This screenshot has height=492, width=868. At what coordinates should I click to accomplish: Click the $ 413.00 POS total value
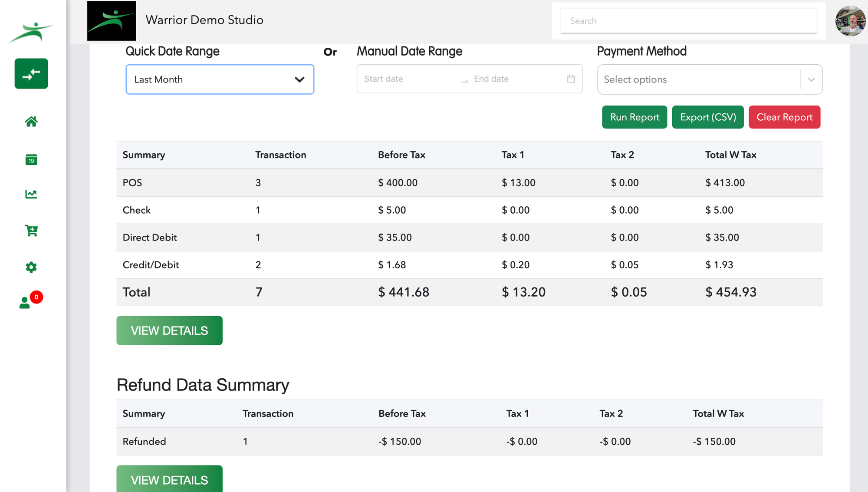[725, 183]
